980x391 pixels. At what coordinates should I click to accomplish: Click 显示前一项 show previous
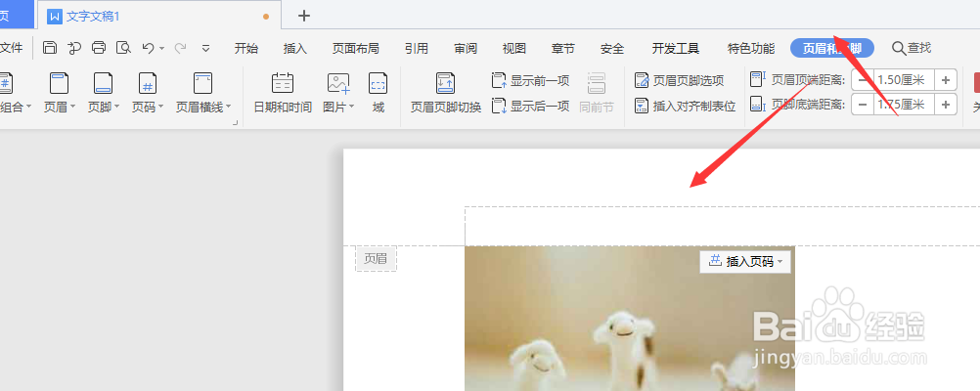pyautogui.click(x=531, y=80)
